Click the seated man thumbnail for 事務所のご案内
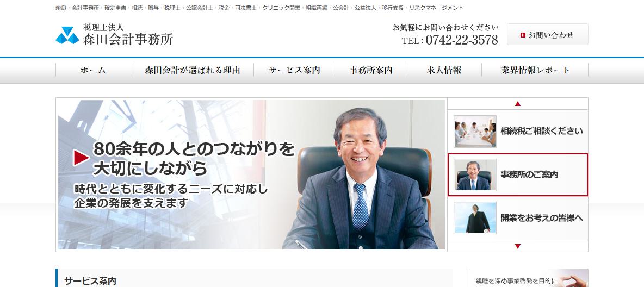Screen dimensions: 644x287 475,175
